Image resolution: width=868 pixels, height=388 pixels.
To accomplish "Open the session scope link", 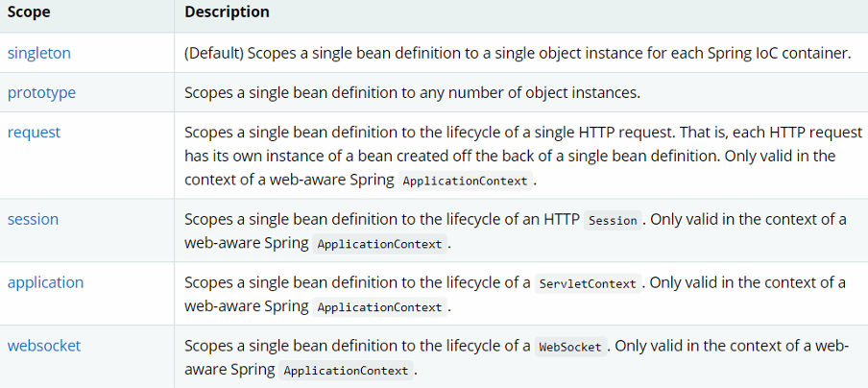I will coord(33,219).
